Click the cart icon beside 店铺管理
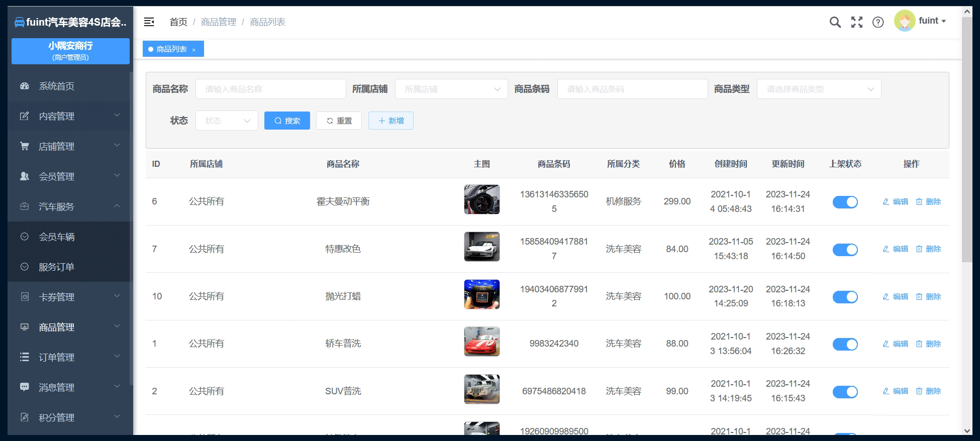 point(24,146)
